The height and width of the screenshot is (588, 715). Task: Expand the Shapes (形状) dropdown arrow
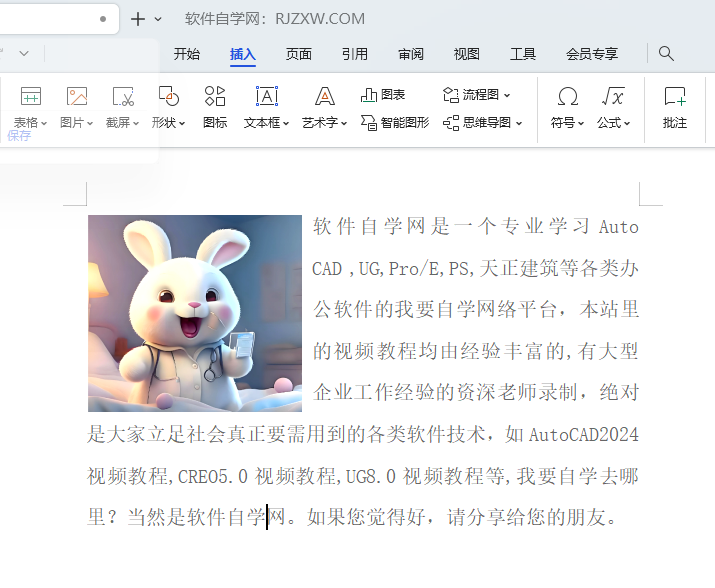click(x=182, y=124)
